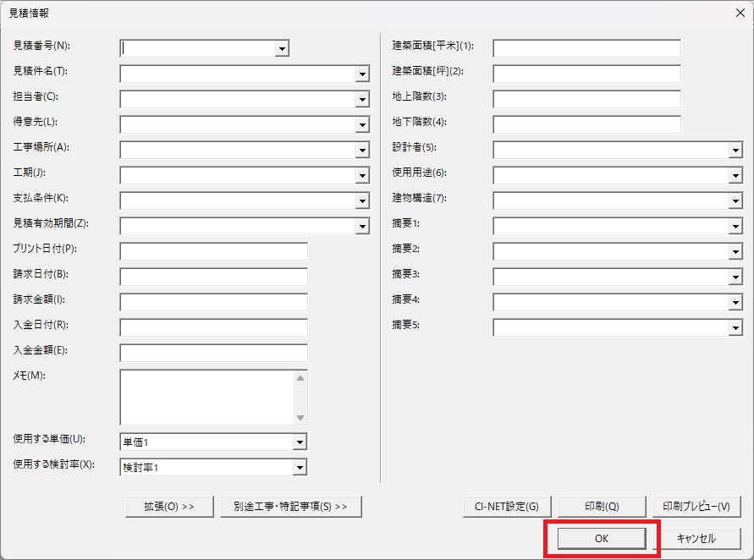The width and height of the screenshot is (754, 560).
Task: Open the 担当者 dropdown
Action: 361,99
